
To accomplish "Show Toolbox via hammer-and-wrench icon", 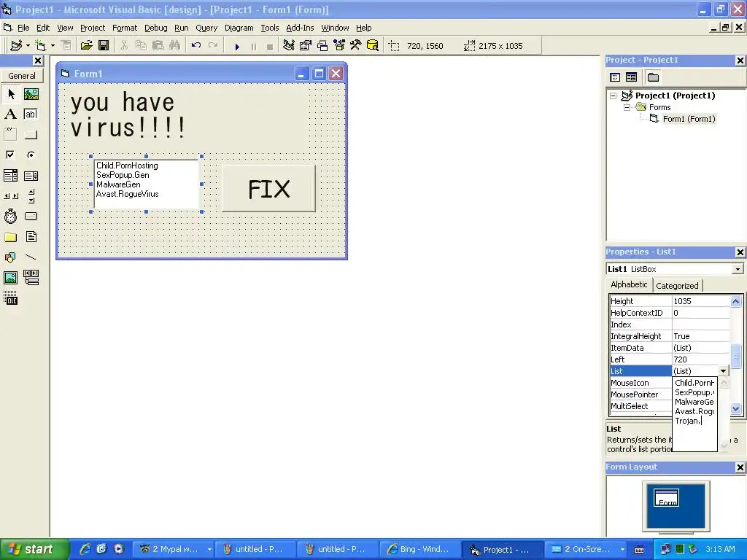I will [x=356, y=46].
